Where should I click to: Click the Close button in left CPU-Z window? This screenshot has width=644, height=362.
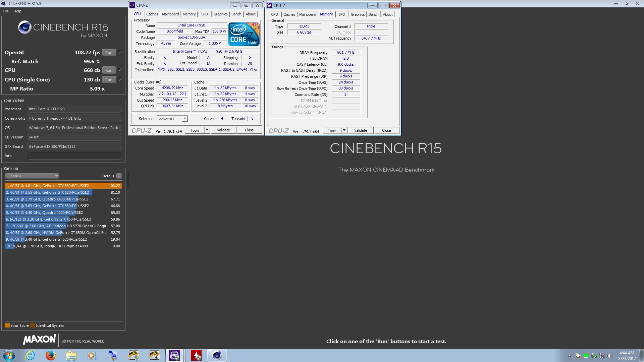tap(249, 130)
